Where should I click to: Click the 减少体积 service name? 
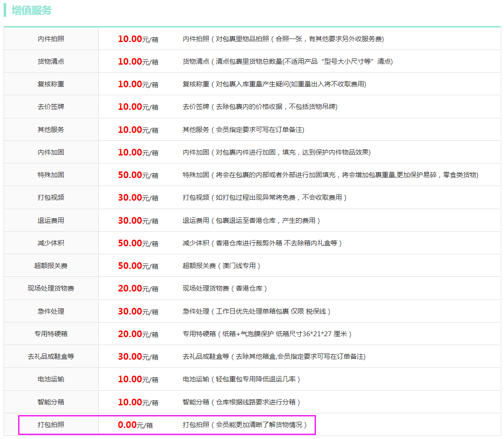click(x=51, y=243)
